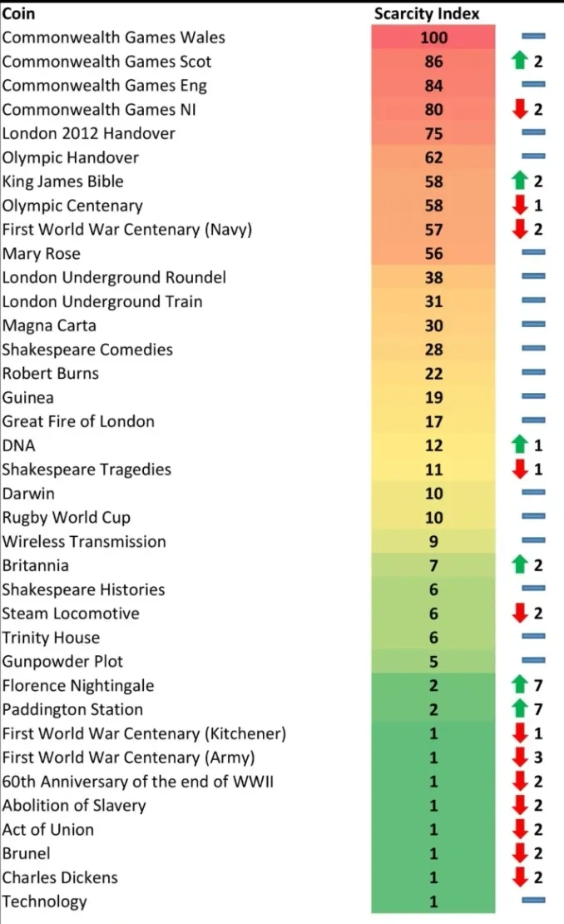Select the Scarcity Index column header
564x924 pixels.
pos(427,13)
